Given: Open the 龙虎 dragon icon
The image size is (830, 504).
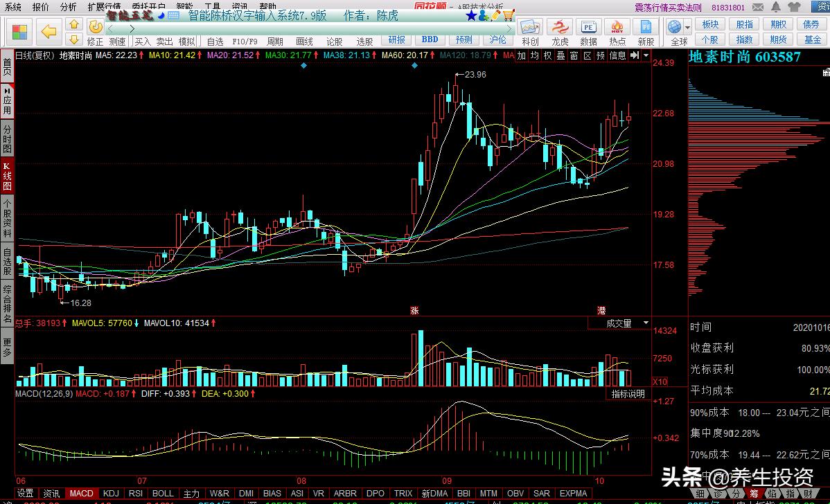Looking at the screenshot, I should point(560,27).
